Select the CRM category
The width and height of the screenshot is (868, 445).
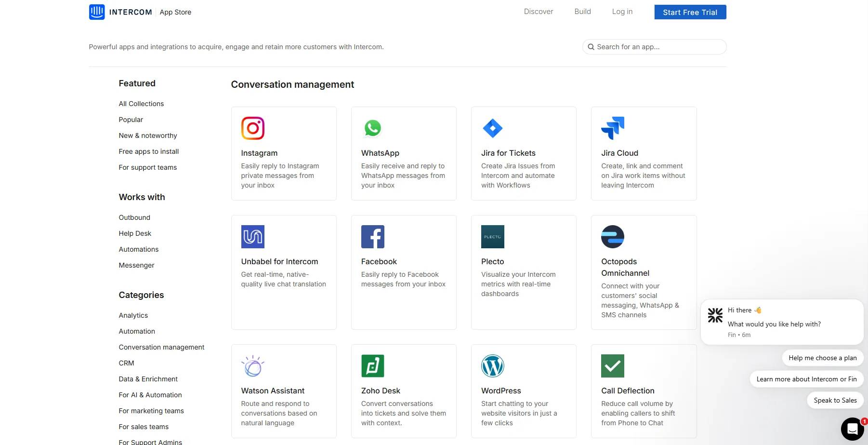coord(127,363)
